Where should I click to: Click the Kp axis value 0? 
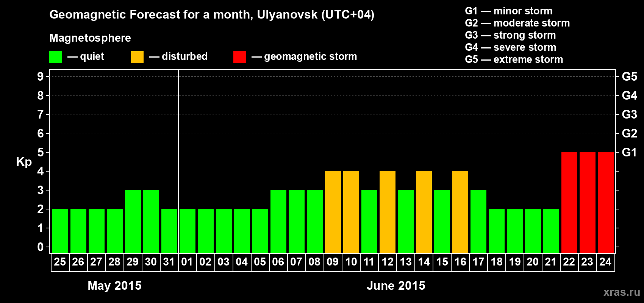(41, 247)
